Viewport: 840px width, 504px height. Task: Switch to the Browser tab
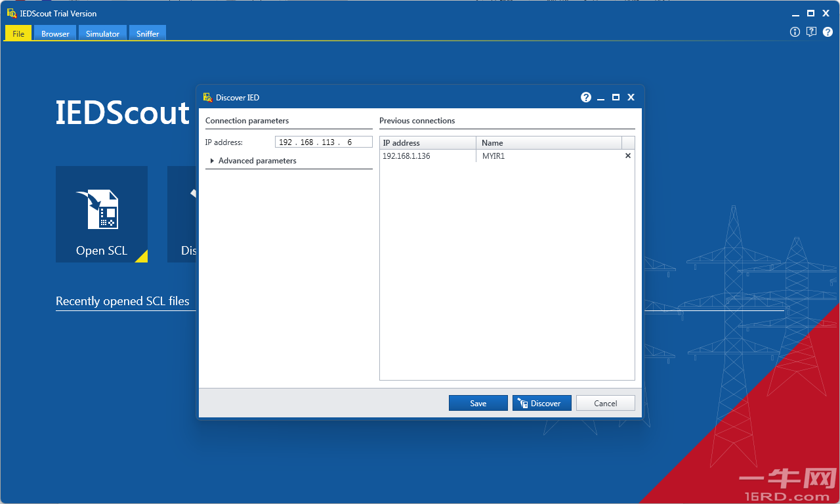tap(55, 33)
